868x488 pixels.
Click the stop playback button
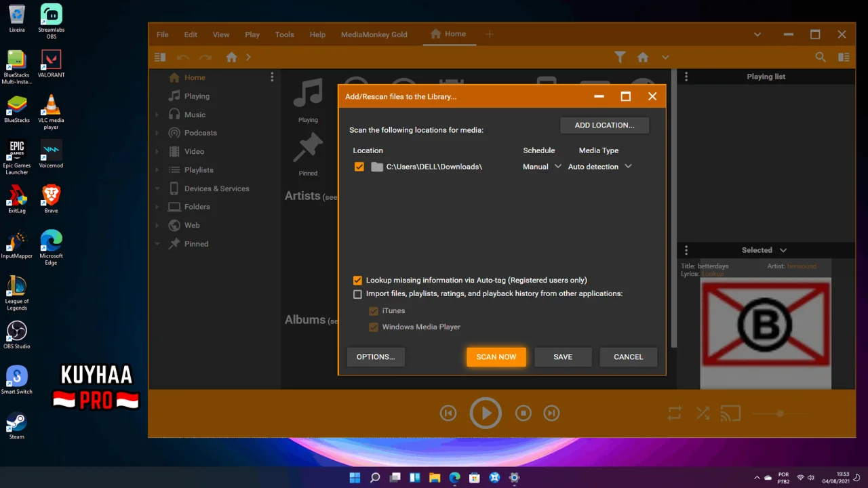coord(523,413)
